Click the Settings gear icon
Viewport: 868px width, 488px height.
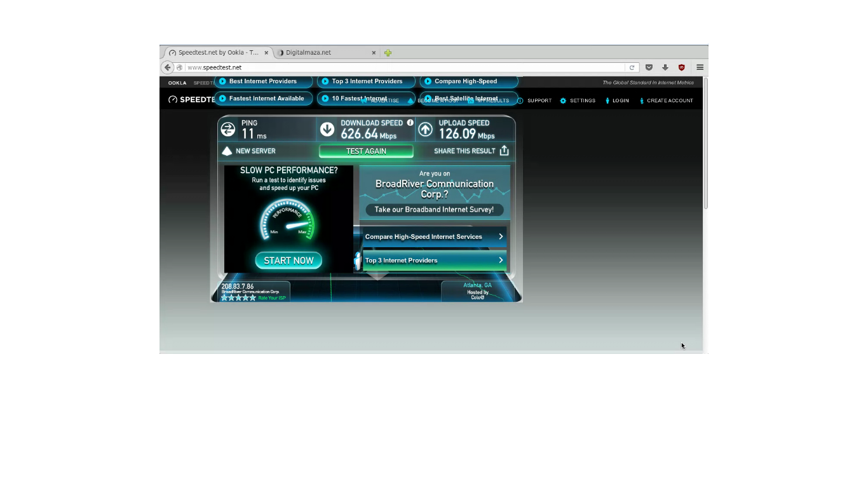click(563, 100)
